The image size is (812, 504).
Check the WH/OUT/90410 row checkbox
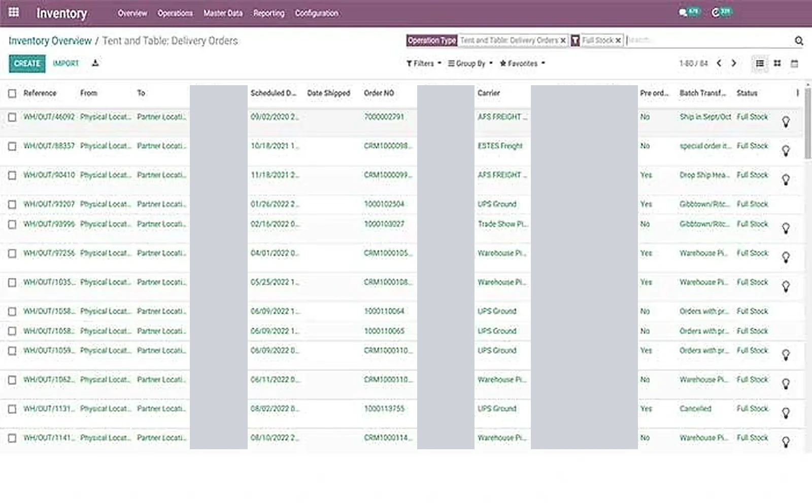click(x=12, y=175)
